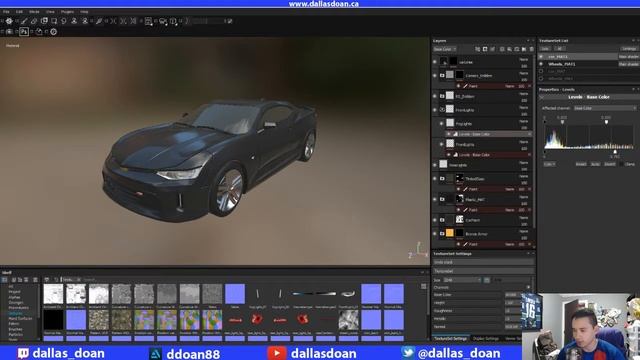Open the File menu
640x360 pixels.
[6, 12]
